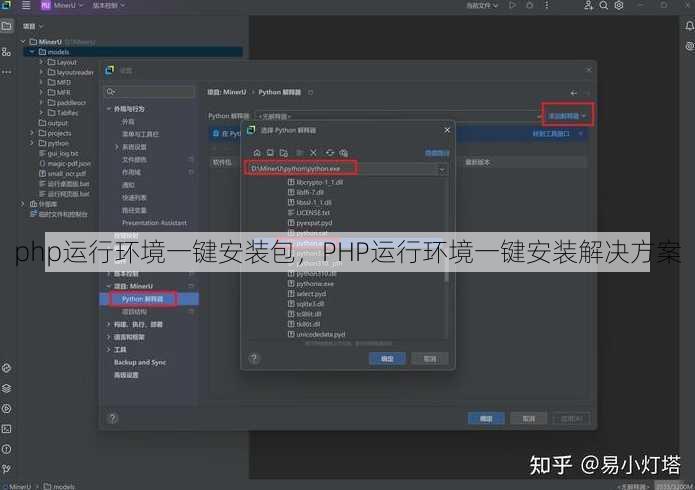Viewport: 695px width, 490px height.
Task: Open the path history dropdown arrow
Action: pyautogui.click(x=442, y=169)
